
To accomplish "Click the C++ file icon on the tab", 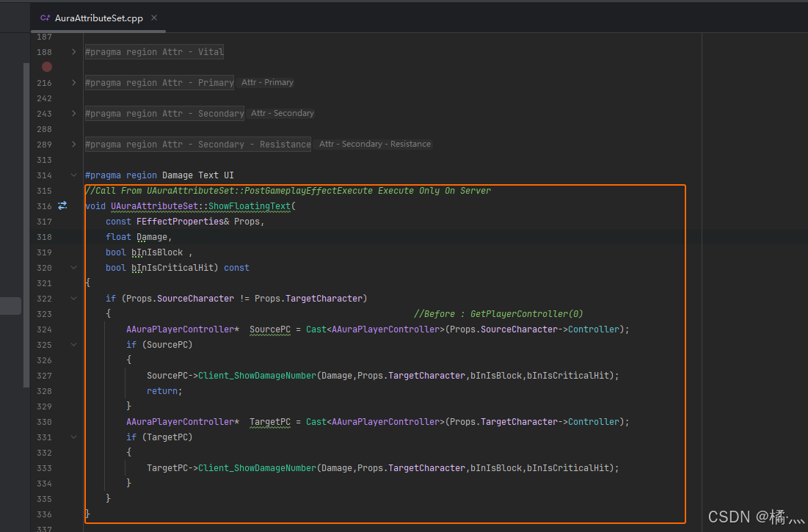I will [45, 18].
